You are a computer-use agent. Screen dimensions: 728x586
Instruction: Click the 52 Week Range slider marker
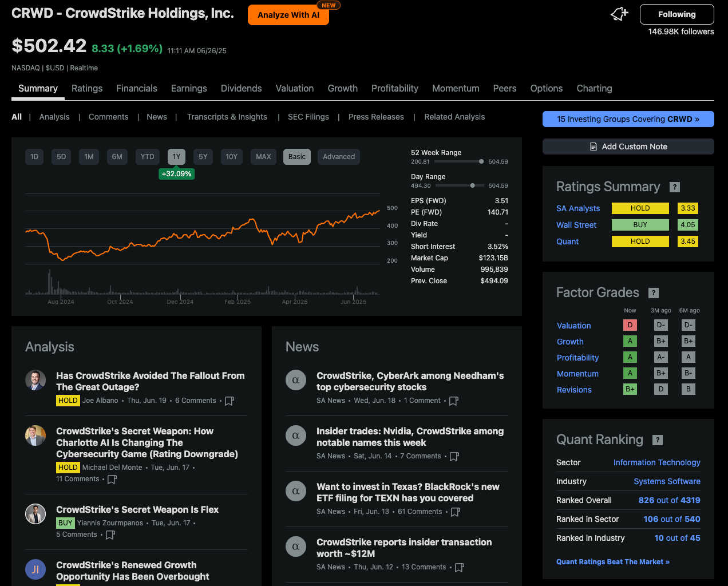tap(481, 161)
